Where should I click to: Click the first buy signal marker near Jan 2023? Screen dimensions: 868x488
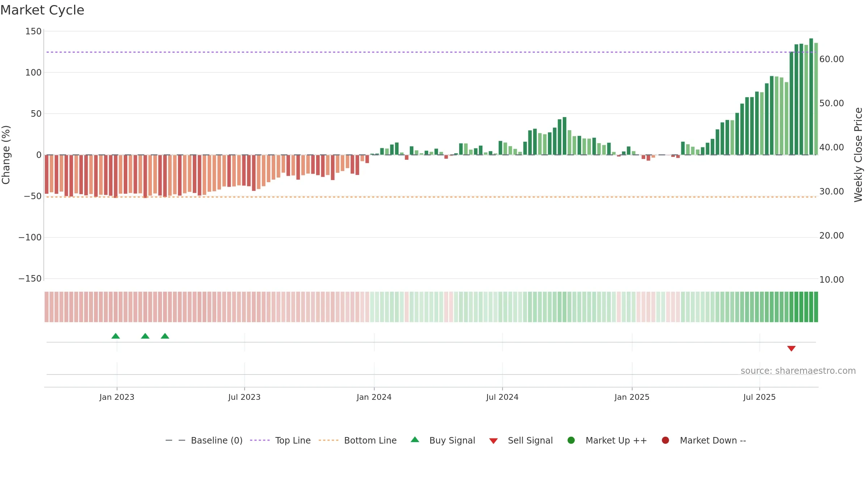click(x=116, y=336)
